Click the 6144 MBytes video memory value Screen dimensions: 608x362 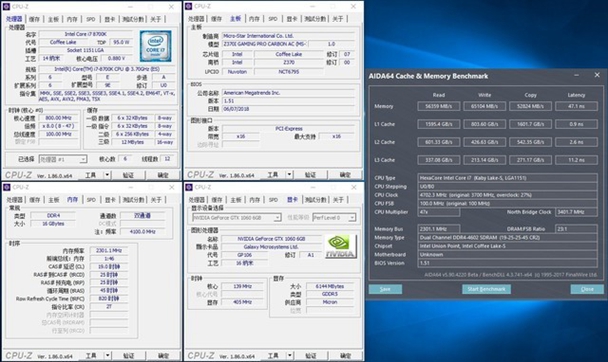(x=330, y=286)
